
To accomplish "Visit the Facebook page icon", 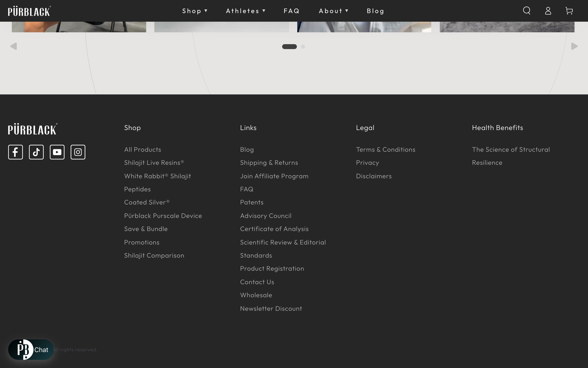I will 16,152.
